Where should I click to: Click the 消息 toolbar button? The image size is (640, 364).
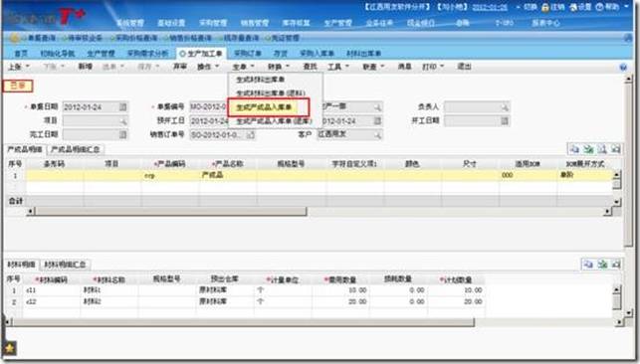[x=404, y=67]
